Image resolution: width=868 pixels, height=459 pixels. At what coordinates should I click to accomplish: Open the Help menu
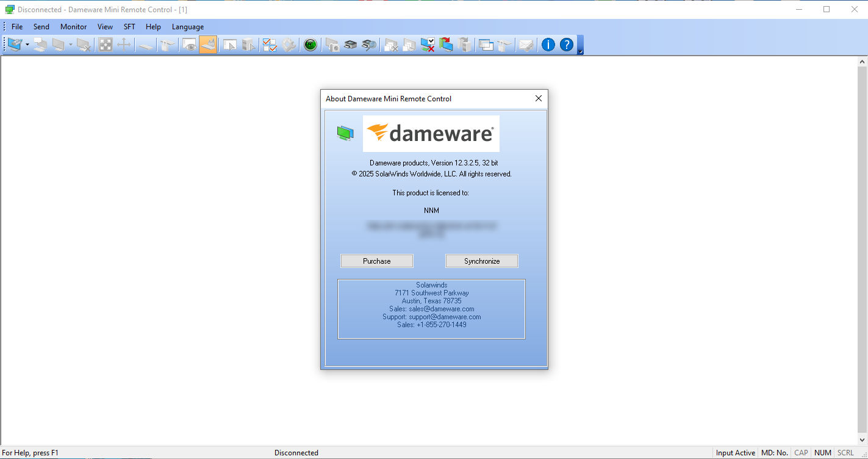pyautogui.click(x=153, y=27)
